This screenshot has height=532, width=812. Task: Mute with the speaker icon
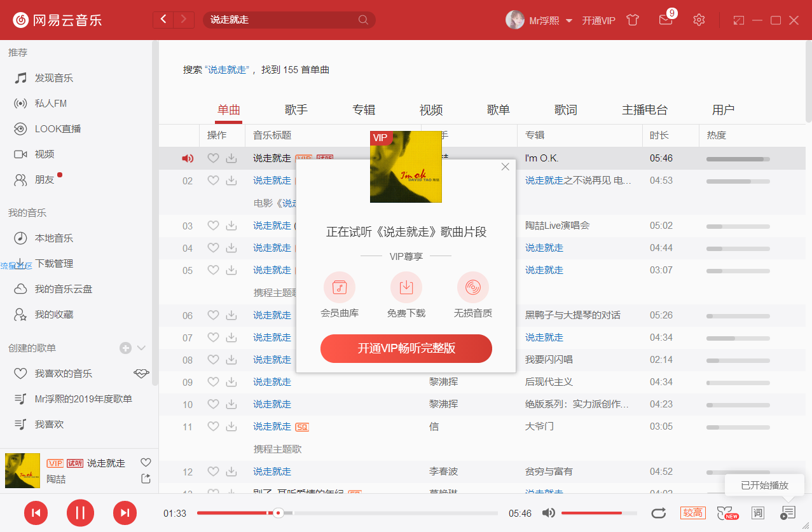[549, 513]
